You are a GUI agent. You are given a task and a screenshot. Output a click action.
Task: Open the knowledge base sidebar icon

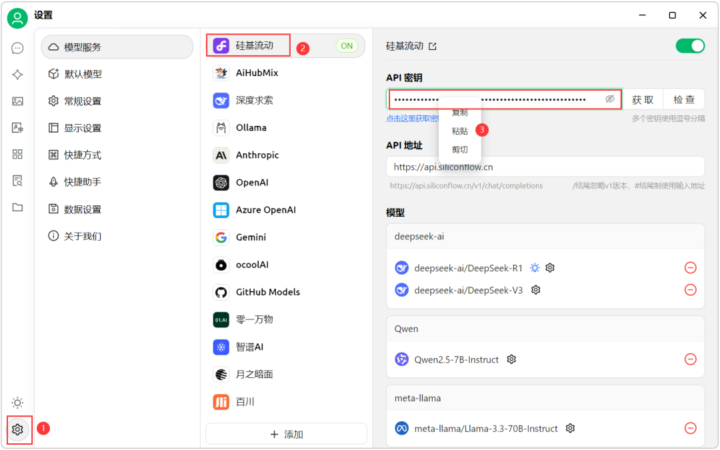point(17,180)
